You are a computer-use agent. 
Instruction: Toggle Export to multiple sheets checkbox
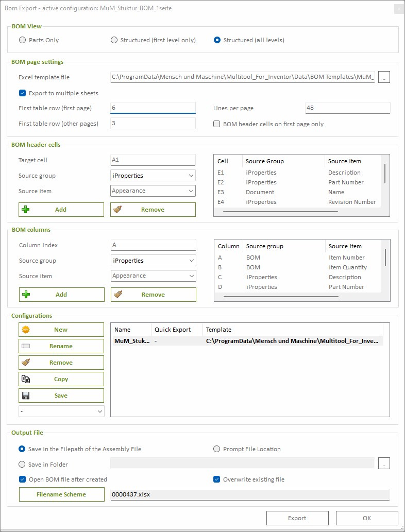pyautogui.click(x=23, y=93)
